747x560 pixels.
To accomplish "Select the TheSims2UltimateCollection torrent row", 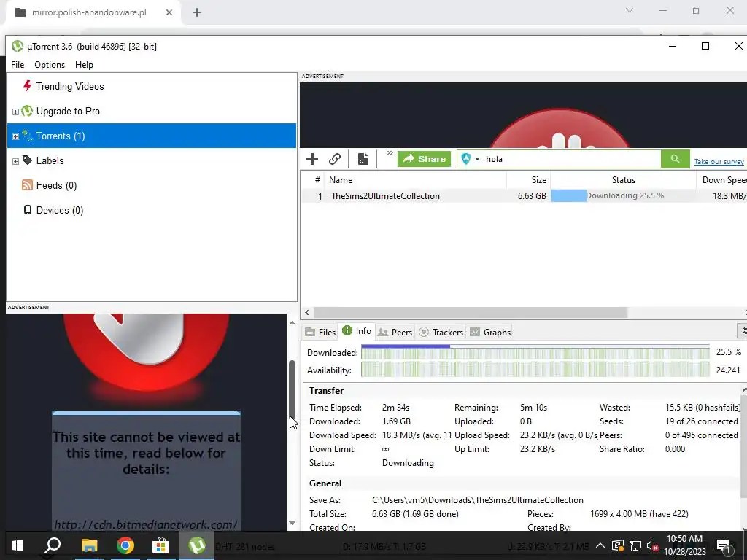I will [524, 195].
